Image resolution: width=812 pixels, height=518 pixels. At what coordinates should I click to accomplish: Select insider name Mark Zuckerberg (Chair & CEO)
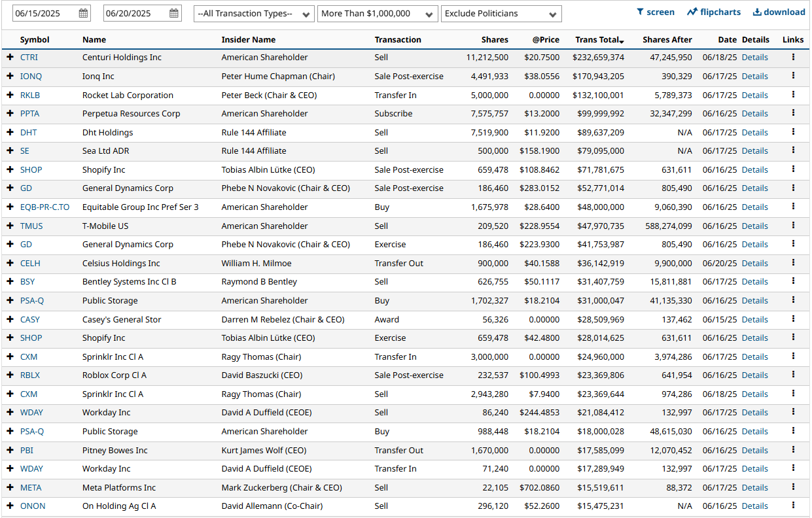[281, 487]
